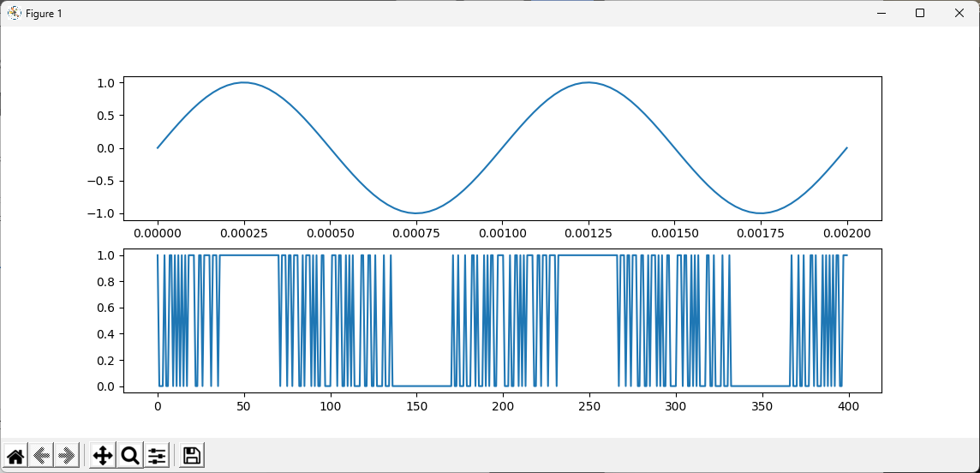Click the first sine wave peak in top plot
This screenshot has height=473, width=980.
[244, 82]
